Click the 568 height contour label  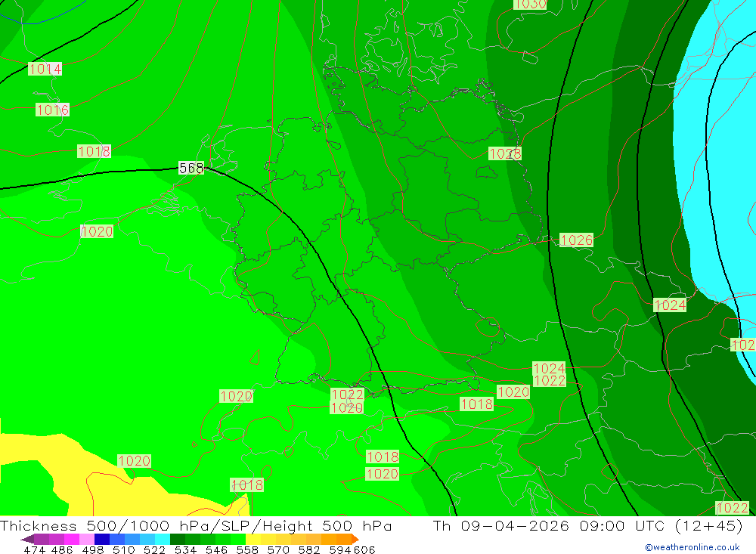pyautogui.click(x=191, y=168)
